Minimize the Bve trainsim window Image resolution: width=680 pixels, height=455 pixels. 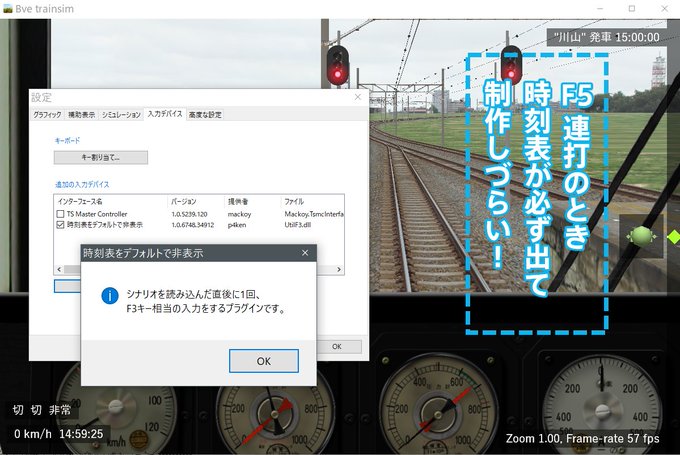600,8
